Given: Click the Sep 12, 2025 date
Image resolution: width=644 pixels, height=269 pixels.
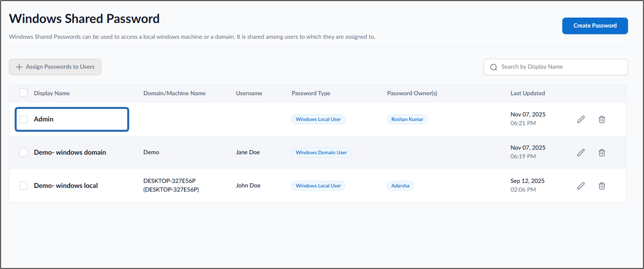Looking at the screenshot, I should coord(527,181).
